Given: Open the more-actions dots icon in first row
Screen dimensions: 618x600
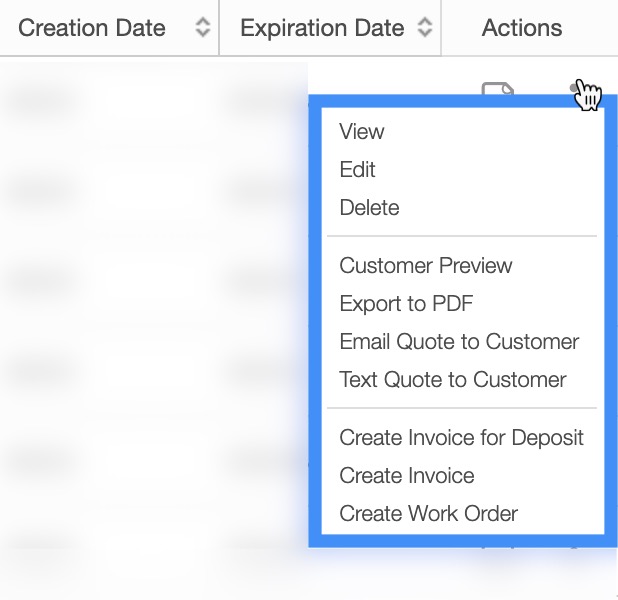Looking at the screenshot, I should pyautogui.click(x=575, y=88).
